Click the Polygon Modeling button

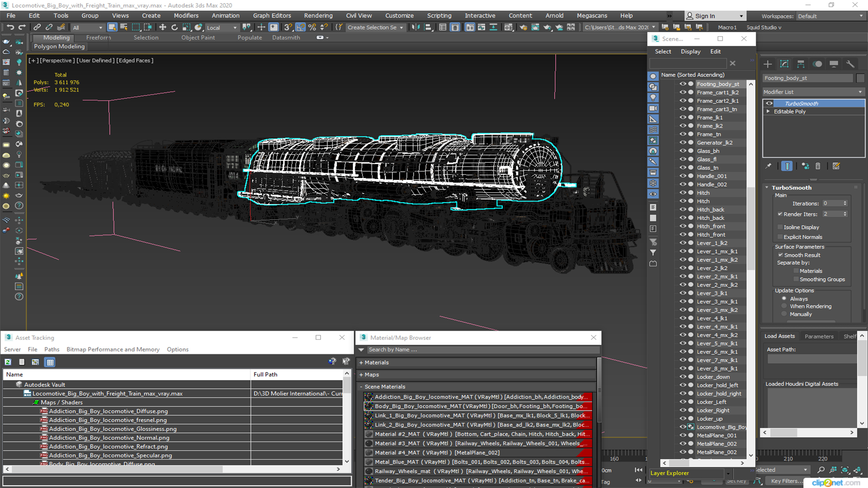[x=59, y=47]
